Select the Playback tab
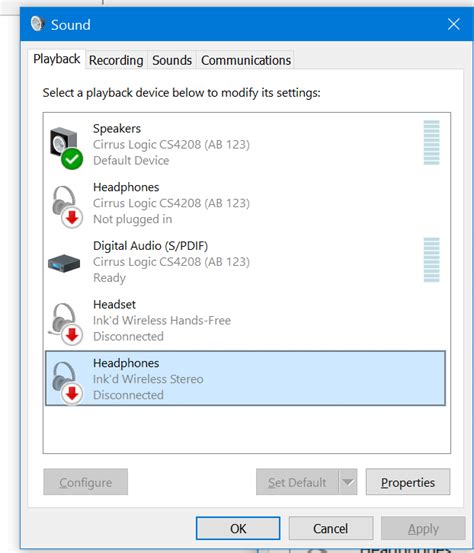The image size is (474, 553). click(x=56, y=59)
